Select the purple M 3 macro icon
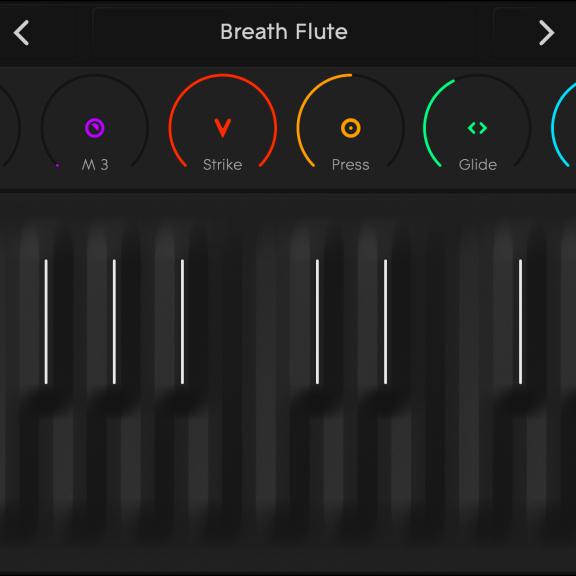This screenshot has width=576, height=576. [x=94, y=128]
